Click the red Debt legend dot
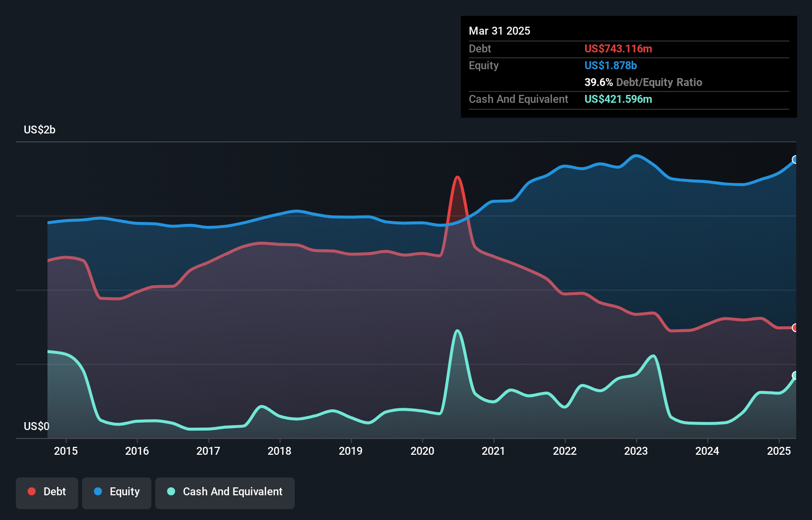This screenshot has width=812, height=520. 32,491
